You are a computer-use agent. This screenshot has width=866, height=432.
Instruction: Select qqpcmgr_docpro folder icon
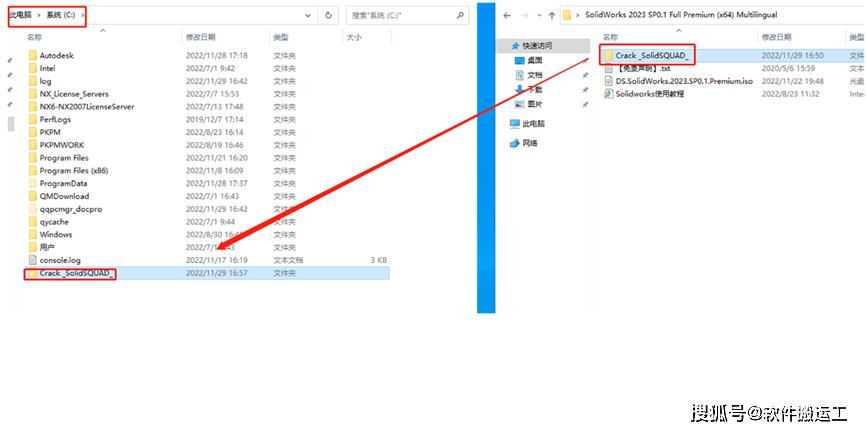pyautogui.click(x=33, y=209)
